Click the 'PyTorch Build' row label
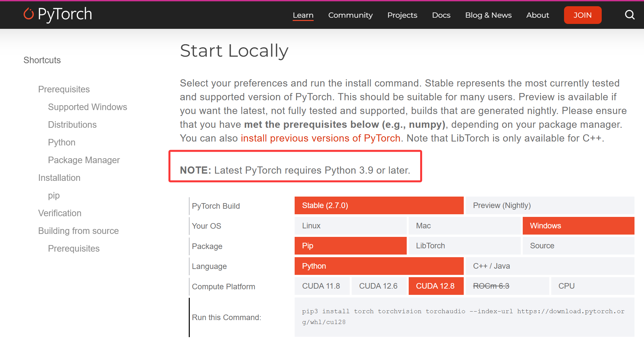 coord(216,206)
